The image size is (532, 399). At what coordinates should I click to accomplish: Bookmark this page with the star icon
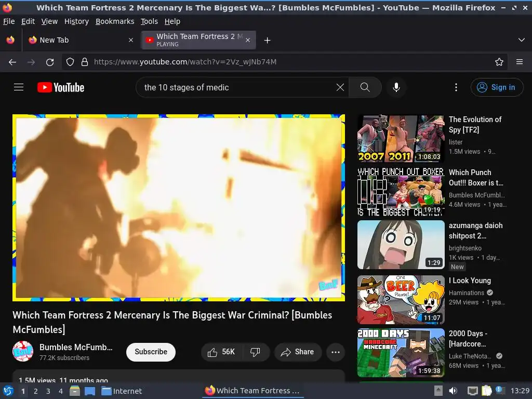pyautogui.click(x=499, y=62)
